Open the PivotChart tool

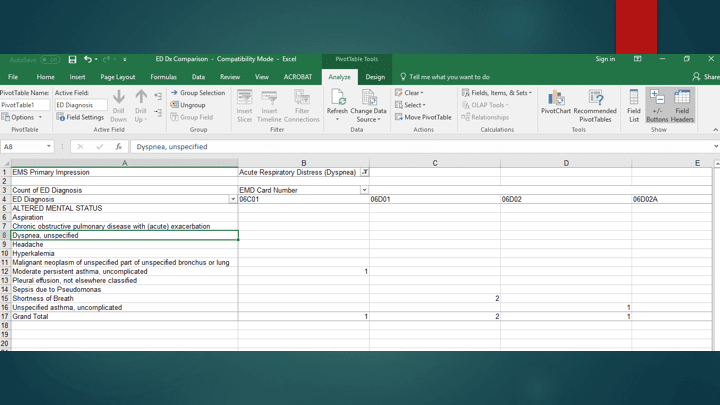click(x=556, y=100)
